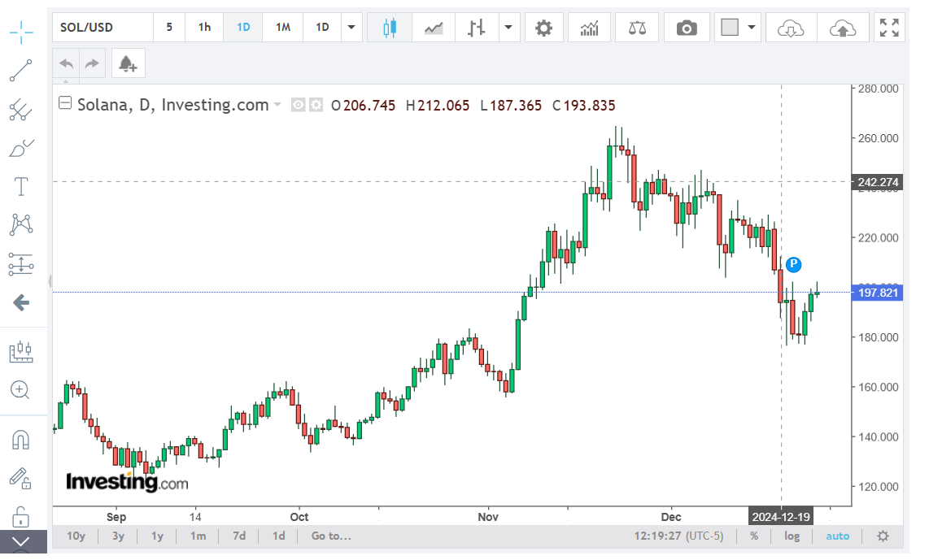Create an alert with bell icon
929x560 pixels.
coord(128,63)
